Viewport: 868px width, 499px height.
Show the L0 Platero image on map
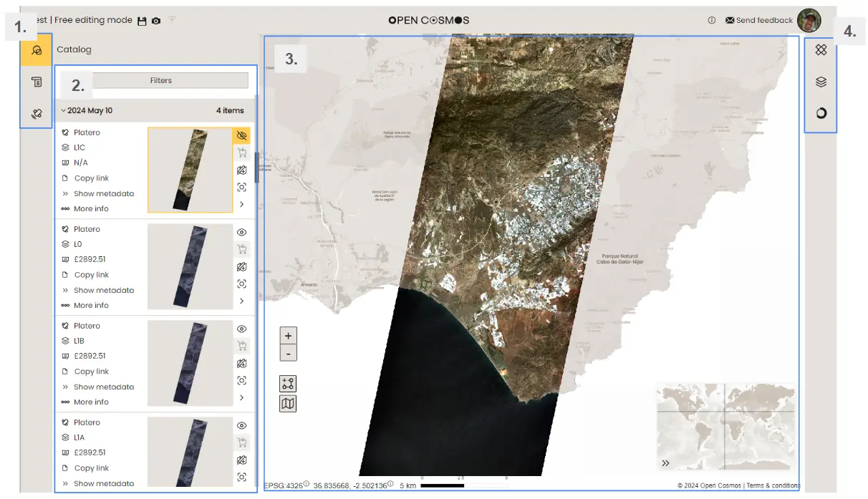coord(242,232)
